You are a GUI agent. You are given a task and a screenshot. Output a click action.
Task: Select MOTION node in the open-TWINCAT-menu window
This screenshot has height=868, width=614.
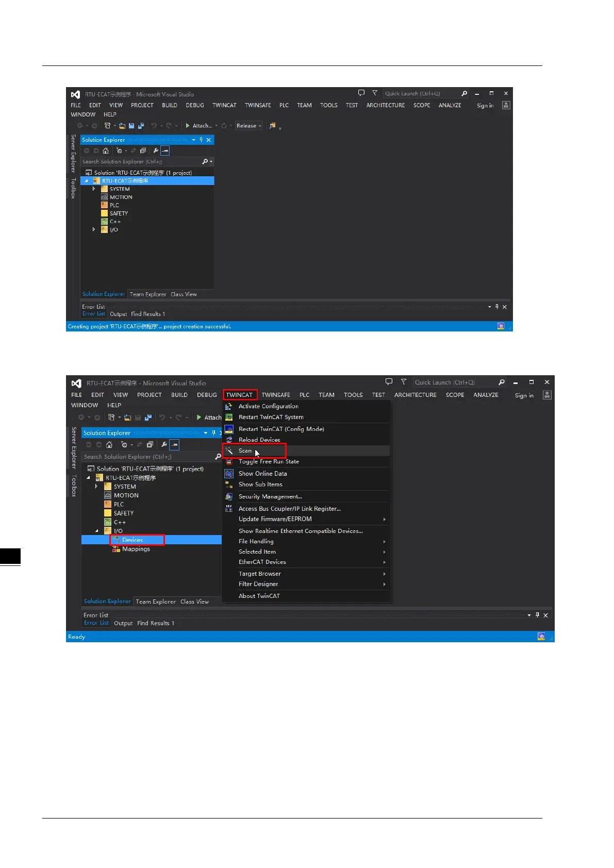(x=126, y=495)
